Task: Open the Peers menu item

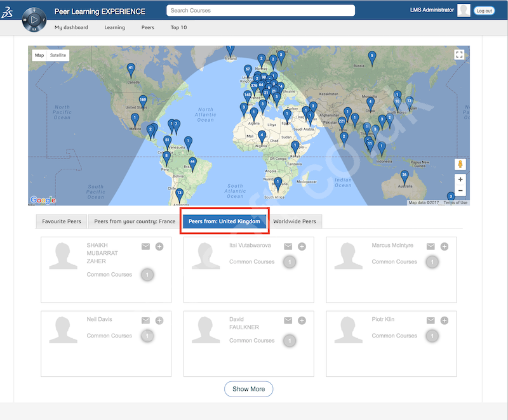Action: 148,27
